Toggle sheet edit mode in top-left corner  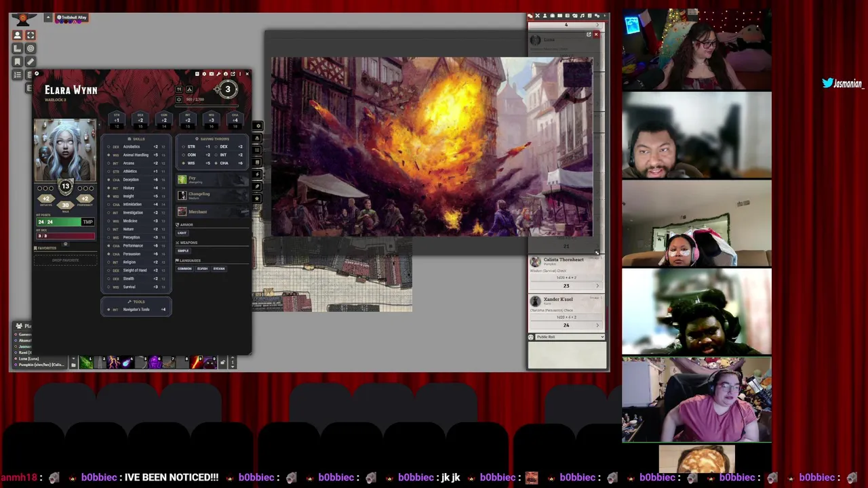[x=37, y=74]
